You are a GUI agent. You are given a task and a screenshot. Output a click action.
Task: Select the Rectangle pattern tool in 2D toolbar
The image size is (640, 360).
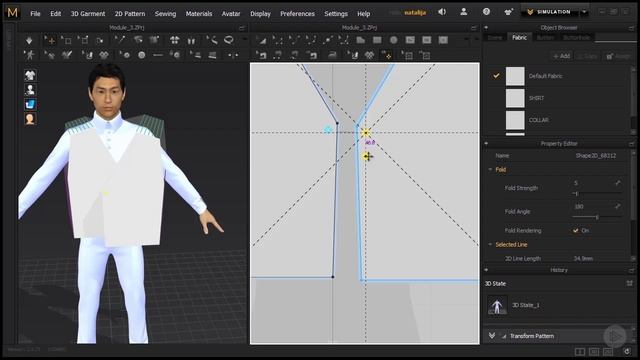[x=377, y=40]
